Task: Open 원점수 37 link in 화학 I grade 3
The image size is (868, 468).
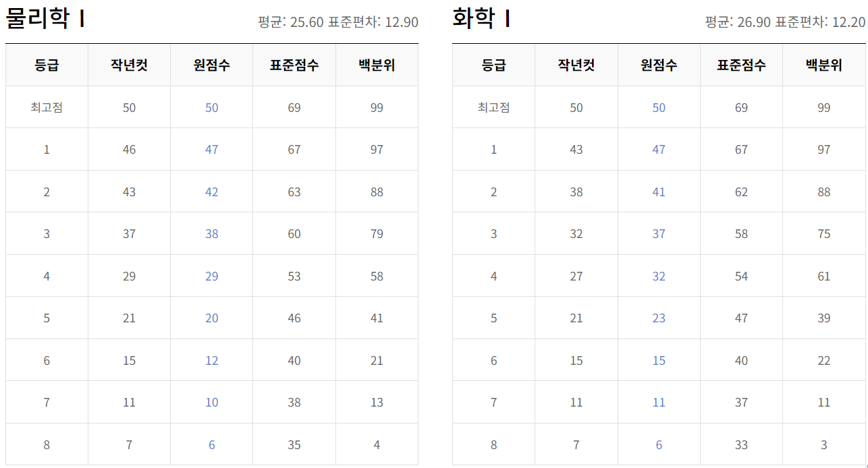Action: tap(659, 234)
